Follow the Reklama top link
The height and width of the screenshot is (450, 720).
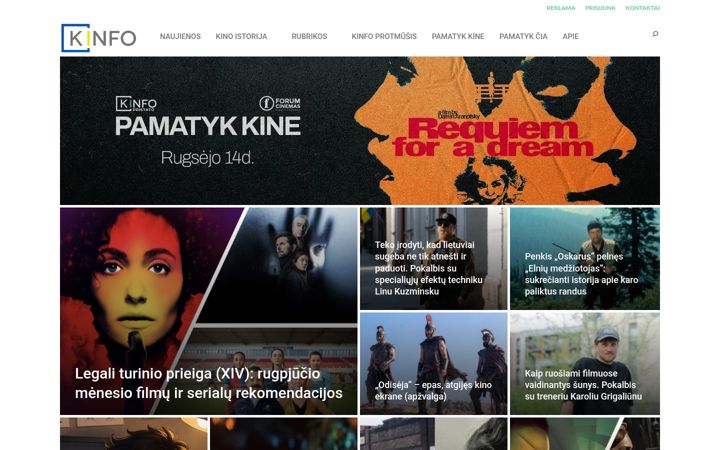click(x=561, y=8)
